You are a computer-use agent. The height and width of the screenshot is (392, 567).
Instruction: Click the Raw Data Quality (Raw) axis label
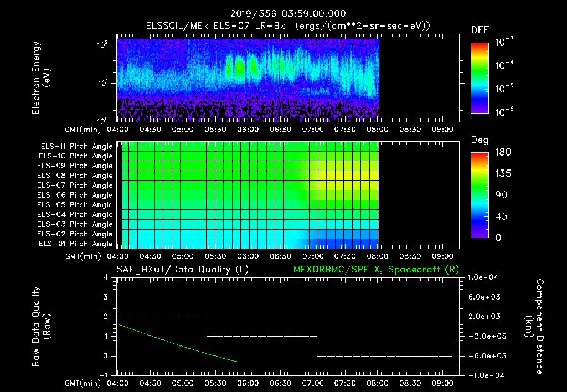coord(41,327)
